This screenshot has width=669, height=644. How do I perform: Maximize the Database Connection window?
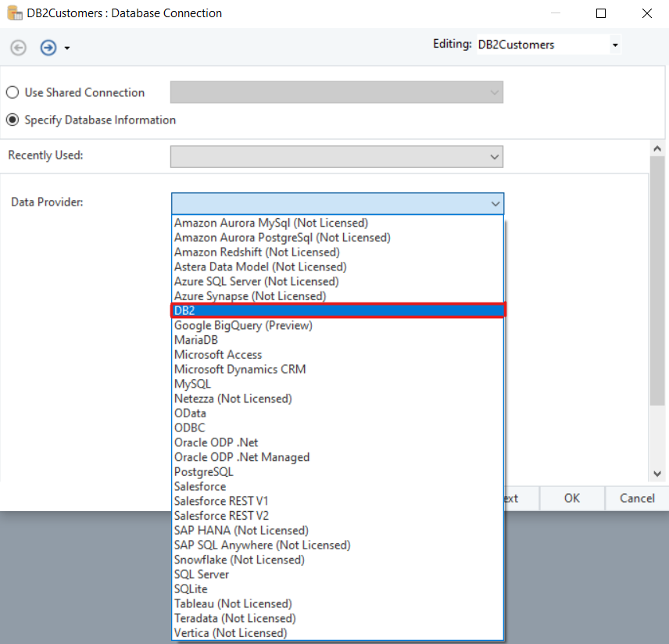pyautogui.click(x=600, y=13)
